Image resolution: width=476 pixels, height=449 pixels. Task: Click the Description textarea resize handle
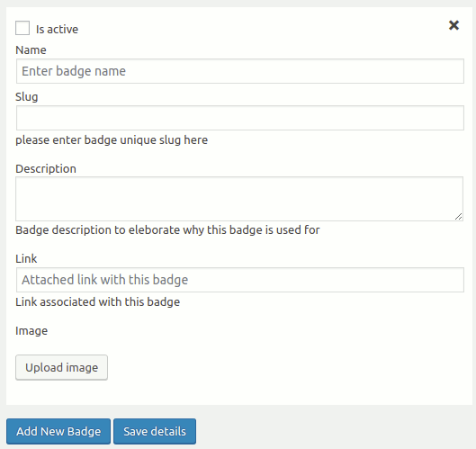[459, 217]
